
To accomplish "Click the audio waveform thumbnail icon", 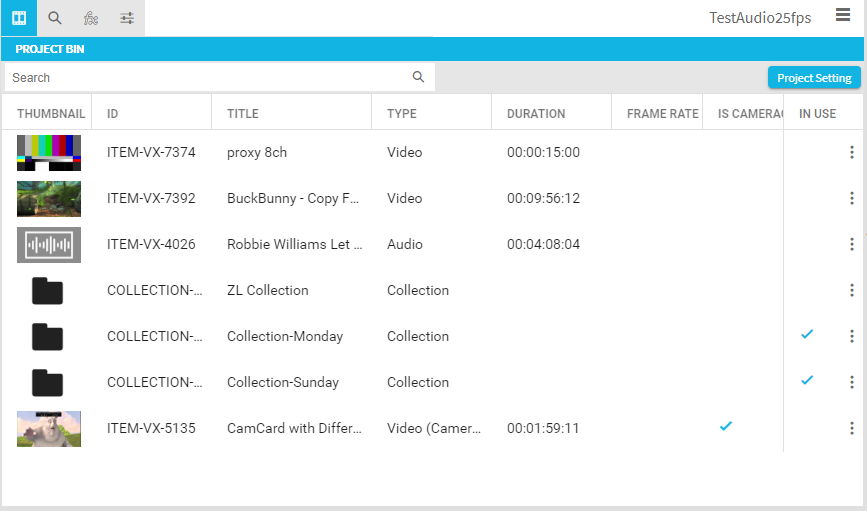I will [49, 245].
